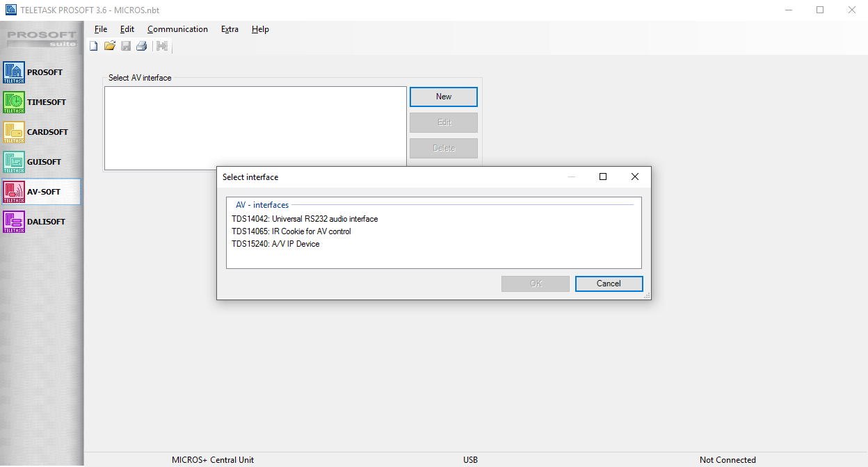
Task: Open the Extra menu
Action: pyautogui.click(x=230, y=29)
